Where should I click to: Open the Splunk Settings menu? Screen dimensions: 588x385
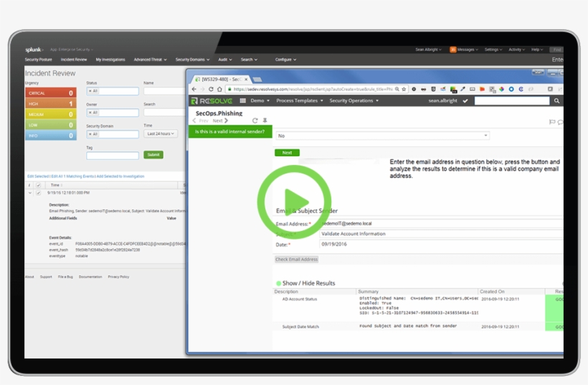[x=493, y=49]
